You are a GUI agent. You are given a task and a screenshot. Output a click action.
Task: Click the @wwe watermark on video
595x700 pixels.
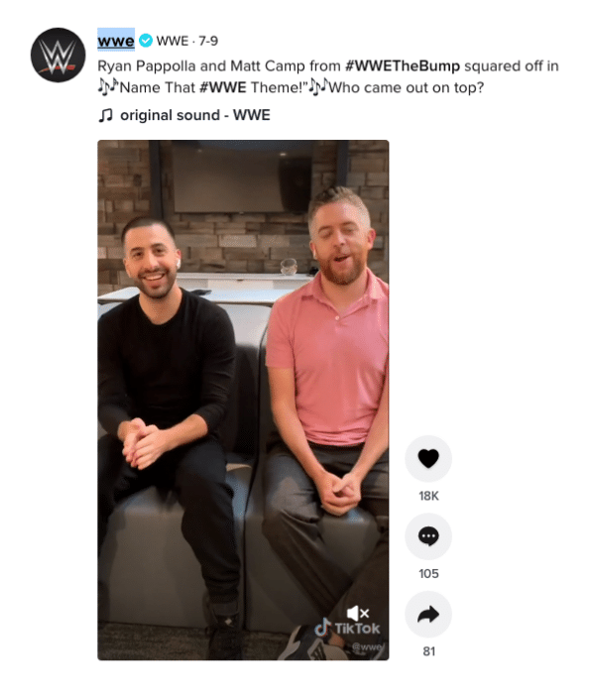pos(367,646)
